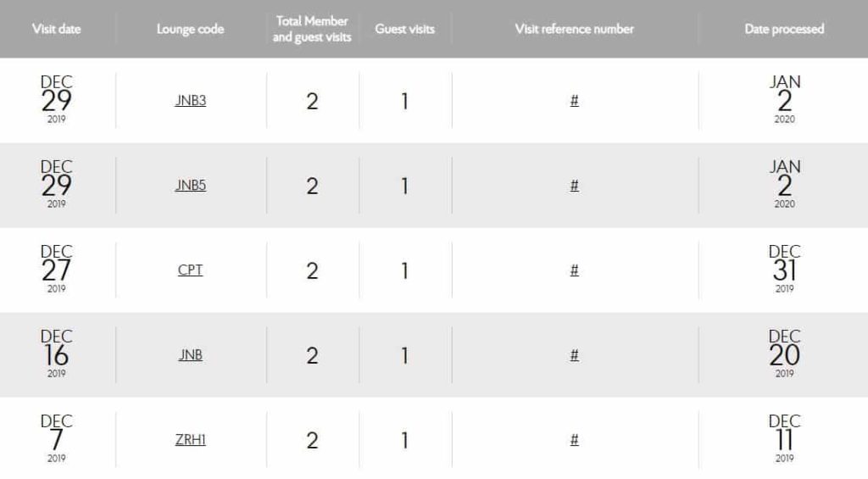Image resolution: width=868 pixels, height=479 pixels.
Task: Click the Dec 27 2019 visit date cell
Action: click(x=57, y=270)
